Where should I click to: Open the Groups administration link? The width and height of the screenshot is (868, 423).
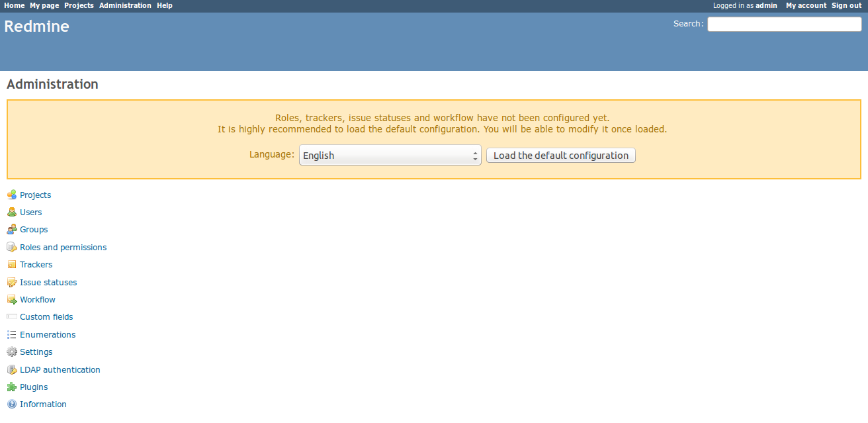point(34,229)
